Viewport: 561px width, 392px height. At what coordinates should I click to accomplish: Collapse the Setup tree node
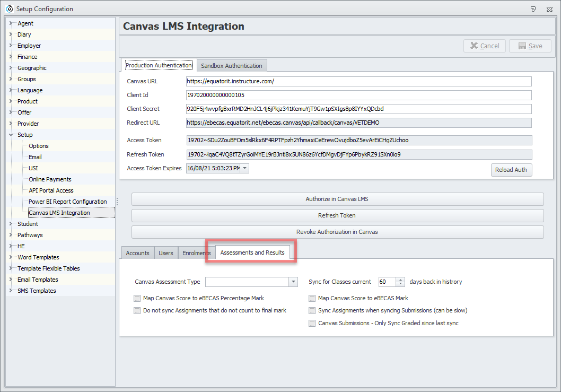11,135
